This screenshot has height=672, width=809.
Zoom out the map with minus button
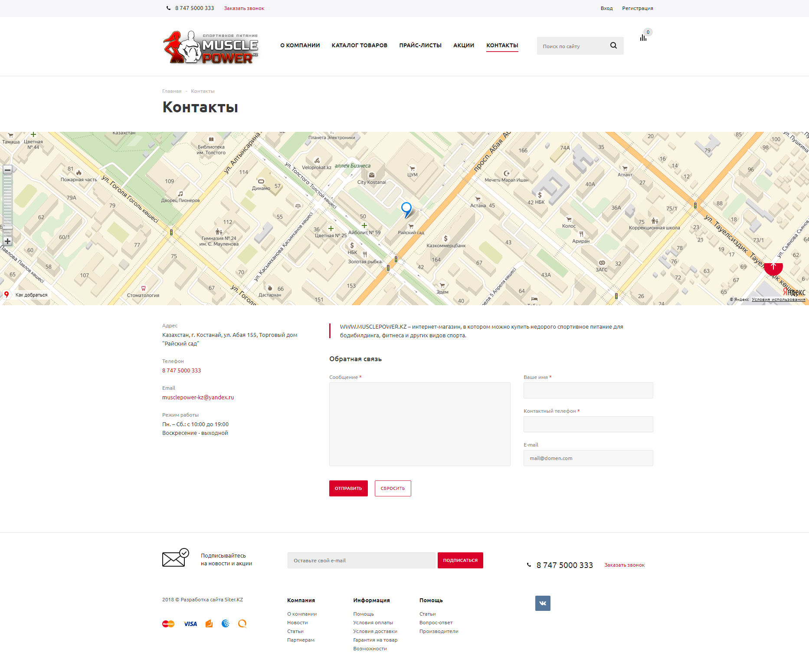tap(7, 170)
